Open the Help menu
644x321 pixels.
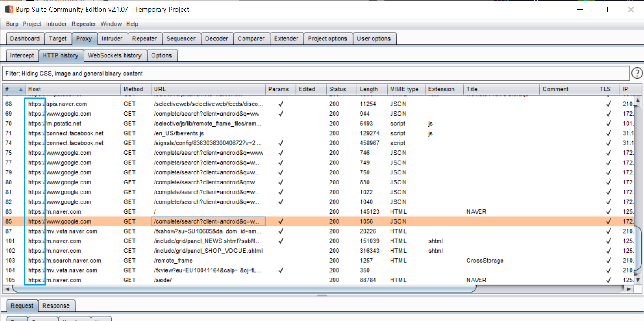[132, 24]
